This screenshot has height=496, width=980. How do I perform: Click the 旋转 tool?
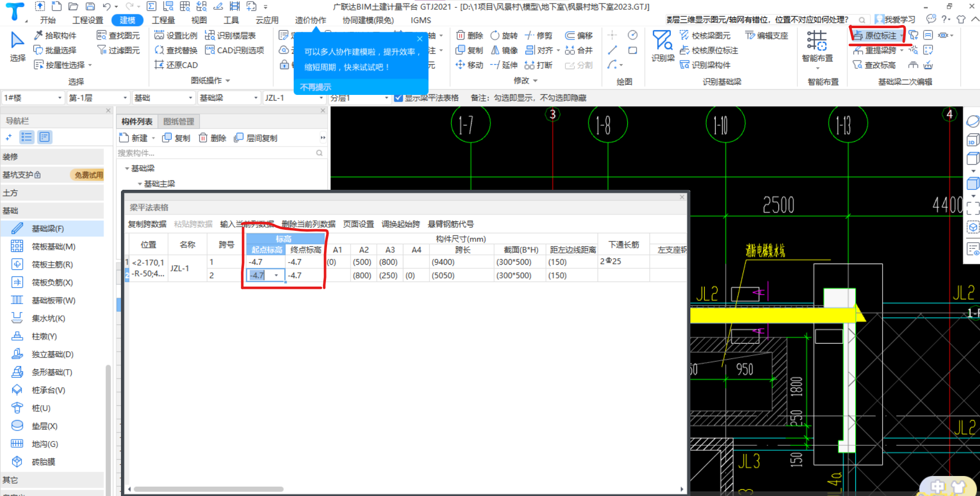point(504,35)
